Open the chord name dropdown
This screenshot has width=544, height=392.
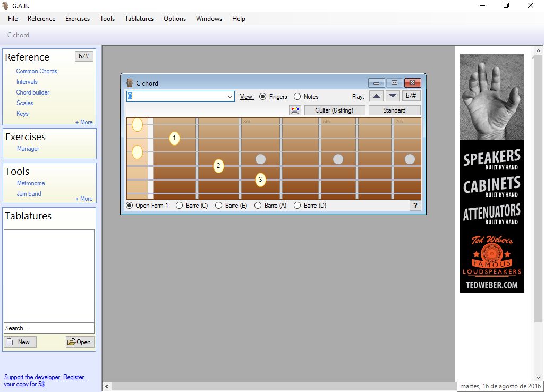231,96
